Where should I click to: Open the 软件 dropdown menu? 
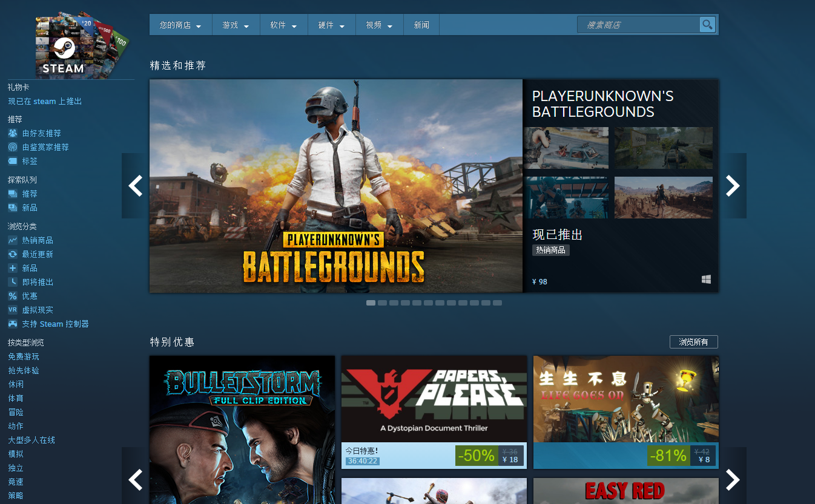pyautogui.click(x=283, y=25)
